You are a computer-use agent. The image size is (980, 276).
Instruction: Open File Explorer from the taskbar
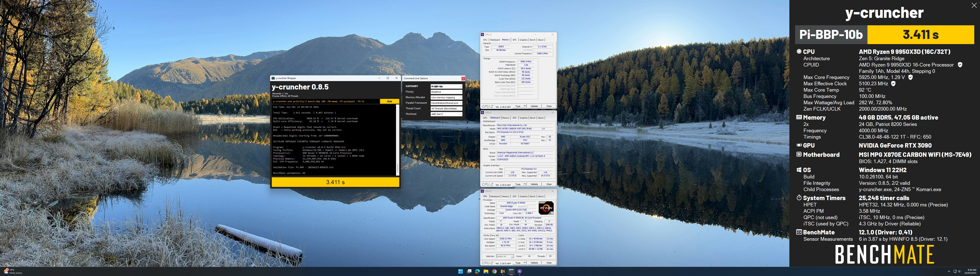(x=486, y=271)
